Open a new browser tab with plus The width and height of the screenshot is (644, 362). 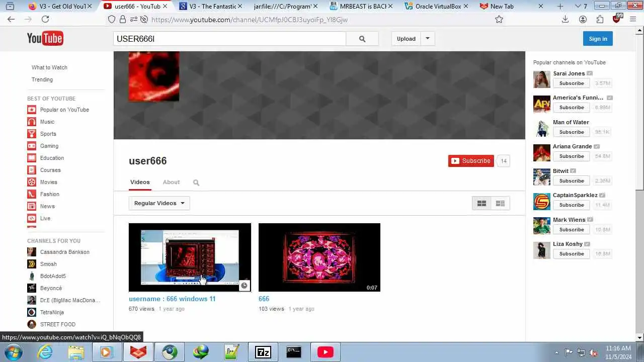tap(560, 6)
